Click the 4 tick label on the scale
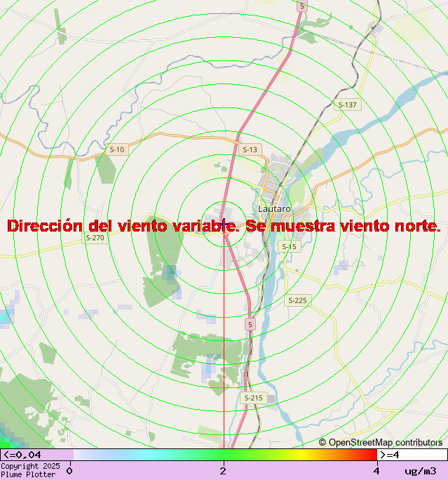 [376, 471]
